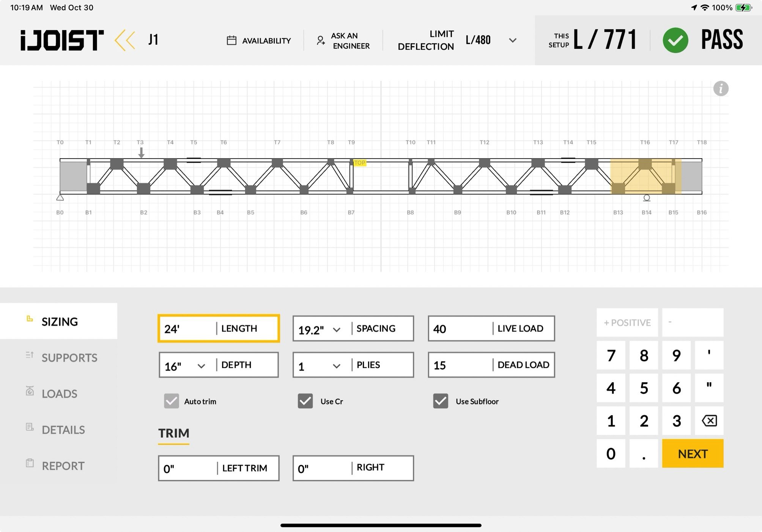Tap the feet mark key
This screenshot has height=532, width=762.
tap(709, 356)
